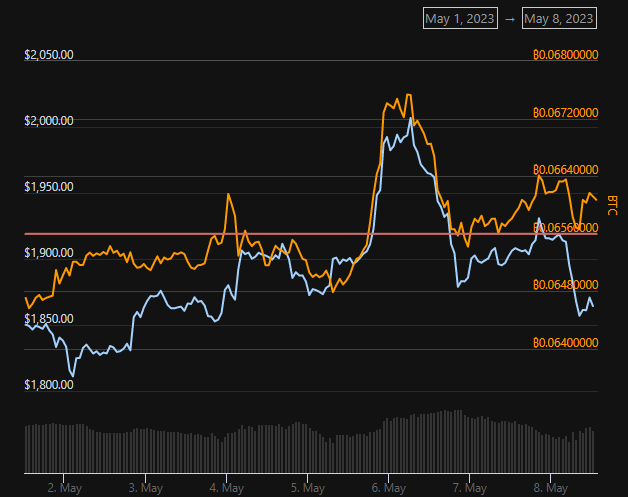Click the $1,900.00 price axis label
Viewport: 628px width, 497px height.
49,253
